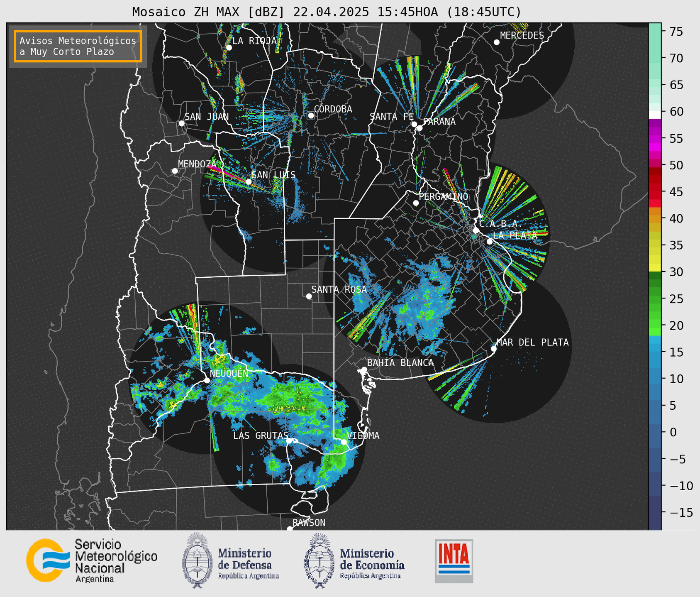Image resolution: width=700 pixels, height=597 pixels.
Task: Click the BAHÍA BLANCA label
Action: click(400, 363)
